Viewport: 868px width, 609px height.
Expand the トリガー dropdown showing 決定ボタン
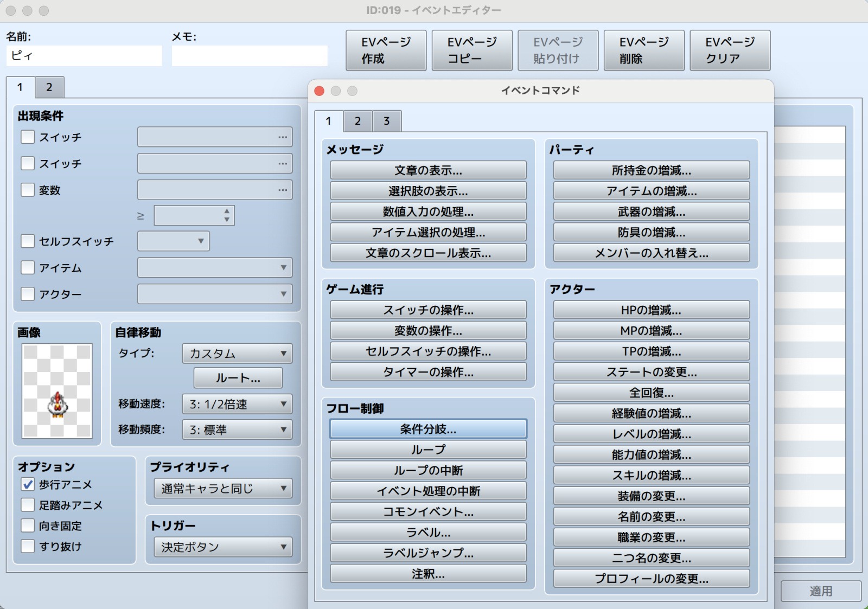223,547
